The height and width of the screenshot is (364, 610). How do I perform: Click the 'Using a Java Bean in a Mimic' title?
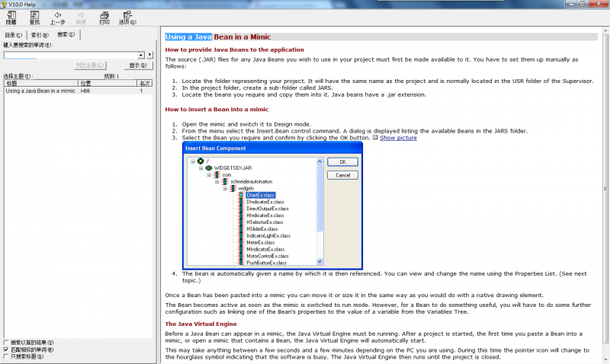(x=218, y=37)
